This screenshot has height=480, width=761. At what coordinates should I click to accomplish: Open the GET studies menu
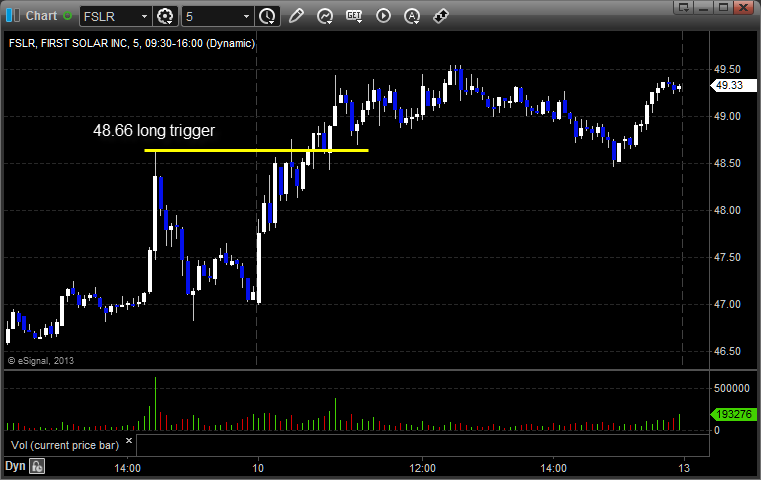354,16
